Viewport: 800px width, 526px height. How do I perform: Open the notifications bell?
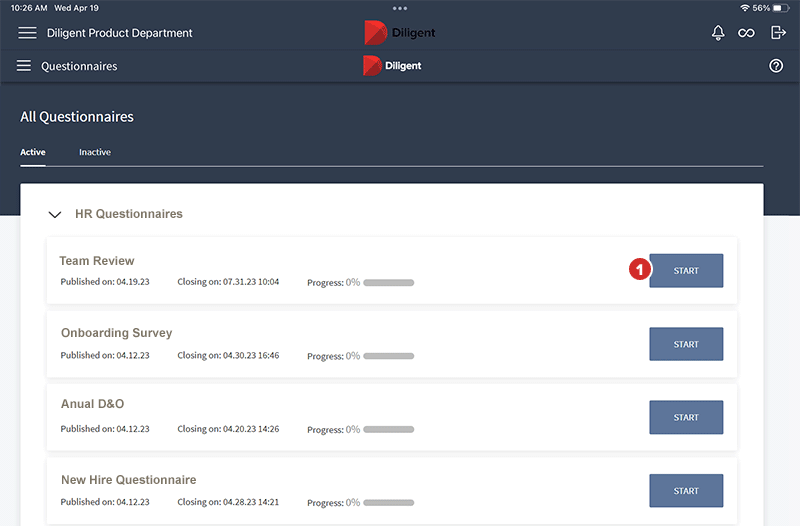(x=717, y=33)
